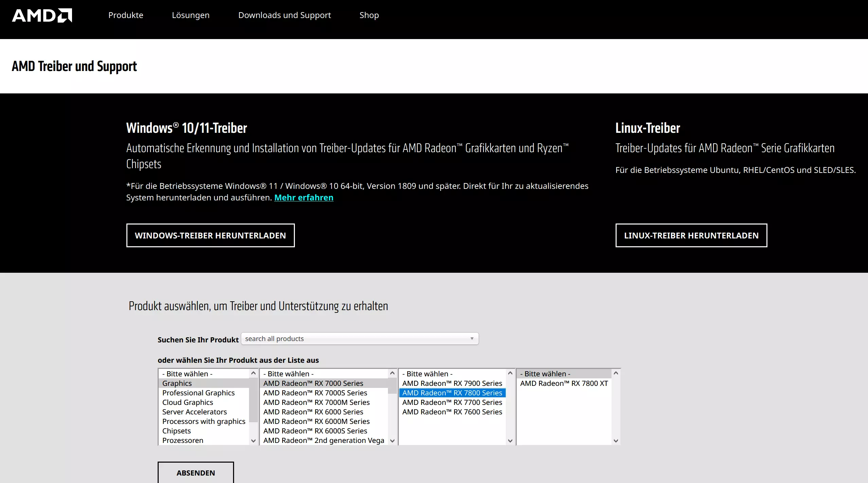This screenshot has height=483, width=868.
Task: Choose AMD Radeon RX 6000 Series
Action: coord(324,412)
